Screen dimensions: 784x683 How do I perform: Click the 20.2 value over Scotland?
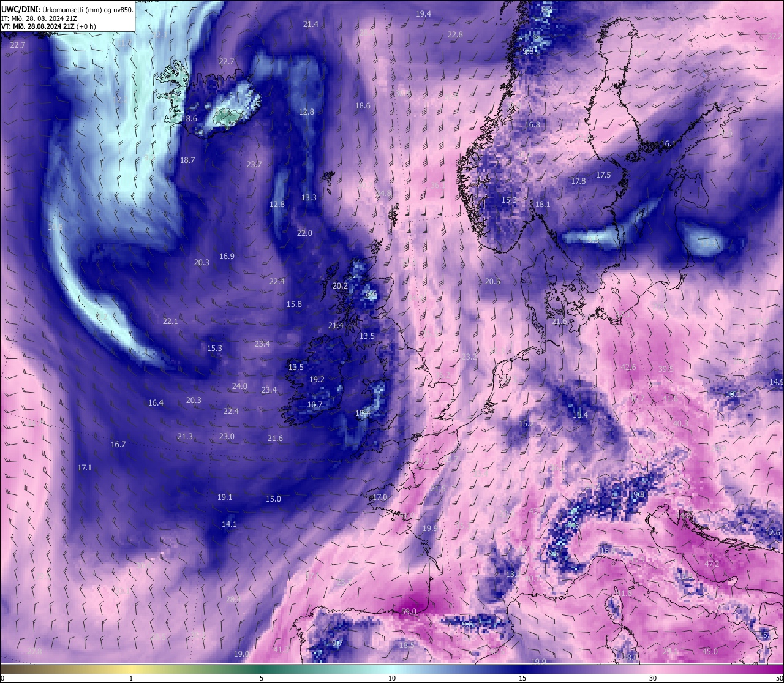(340, 285)
